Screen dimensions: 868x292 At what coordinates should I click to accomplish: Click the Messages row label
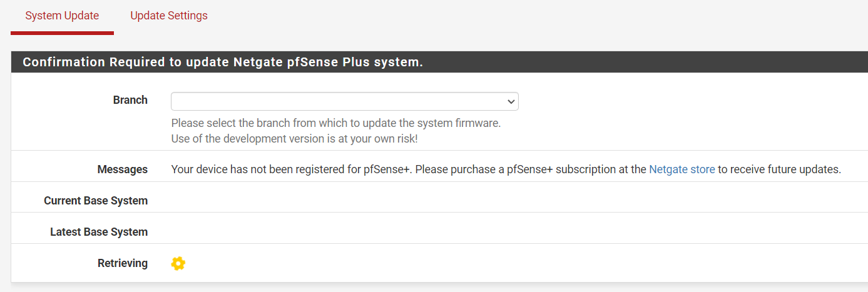123,169
